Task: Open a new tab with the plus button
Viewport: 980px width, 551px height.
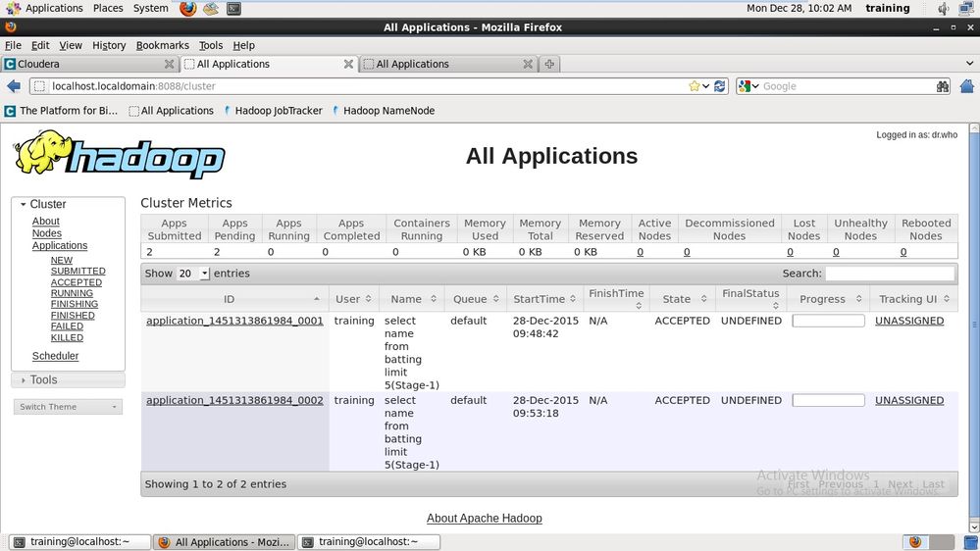Action: pos(549,65)
